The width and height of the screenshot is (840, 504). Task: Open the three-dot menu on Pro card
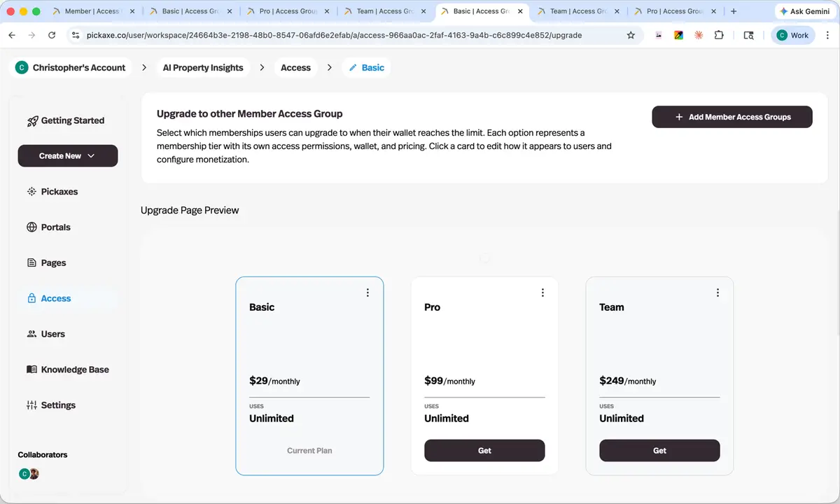pyautogui.click(x=542, y=293)
